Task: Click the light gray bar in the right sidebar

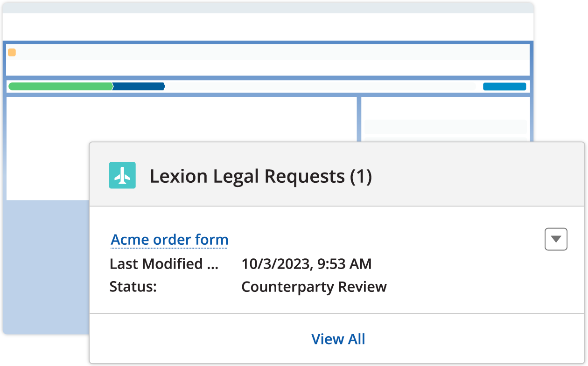Action: (446, 126)
